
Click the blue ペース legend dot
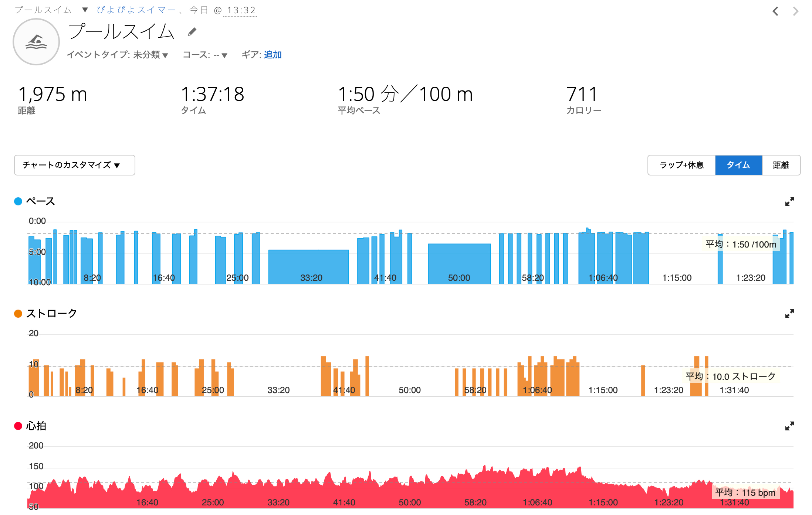click(x=18, y=201)
